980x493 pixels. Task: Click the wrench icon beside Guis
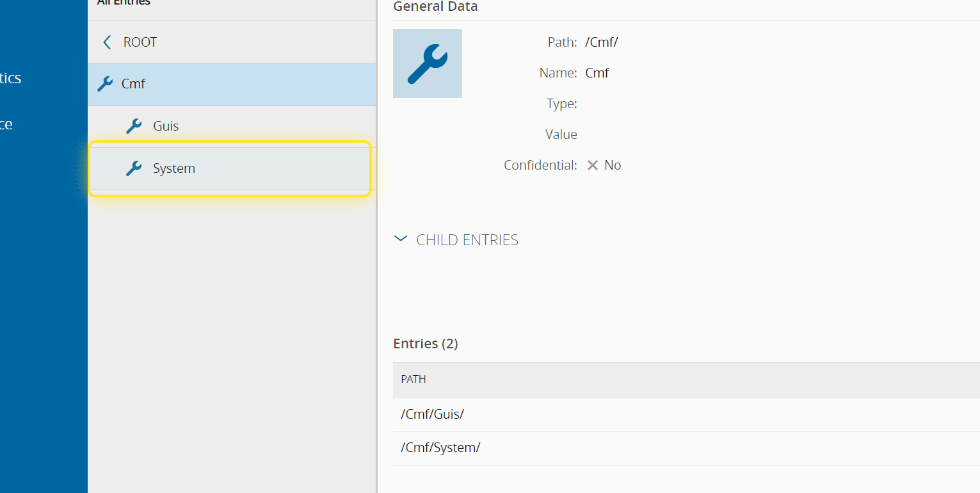tap(134, 126)
